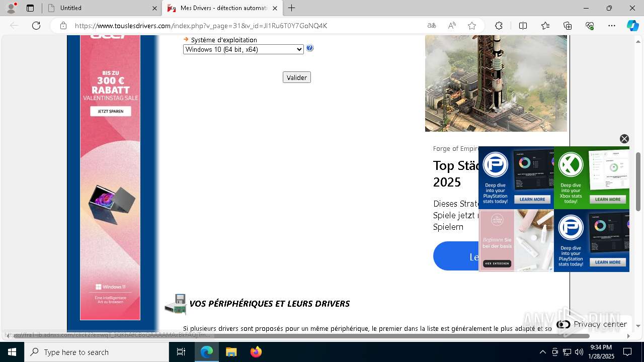Switch to the Mes Drivers tab
The width and height of the screenshot is (644, 362).
tap(223, 8)
